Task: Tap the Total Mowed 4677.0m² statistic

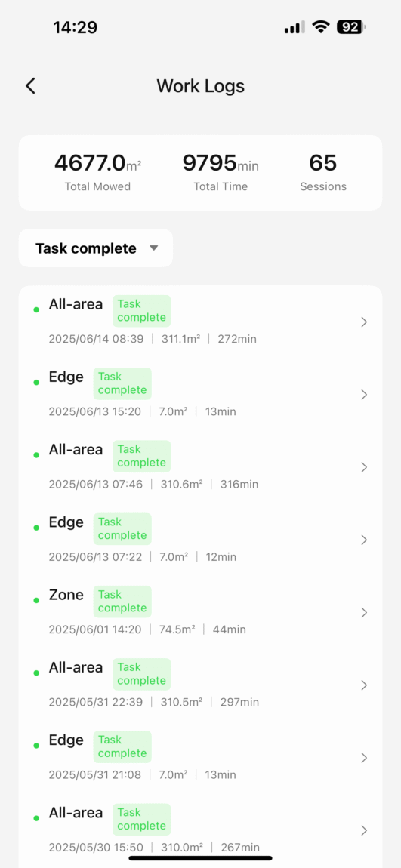Action: (97, 172)
